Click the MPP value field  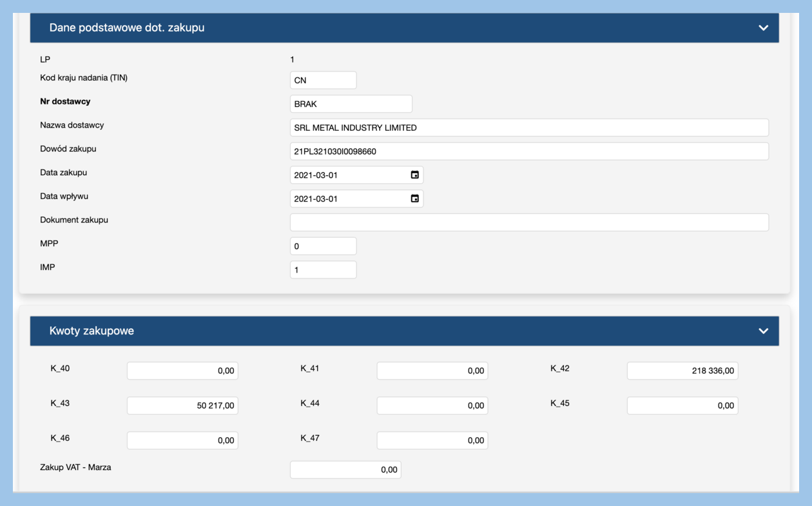pyautogui.click(x=323, y=246)
